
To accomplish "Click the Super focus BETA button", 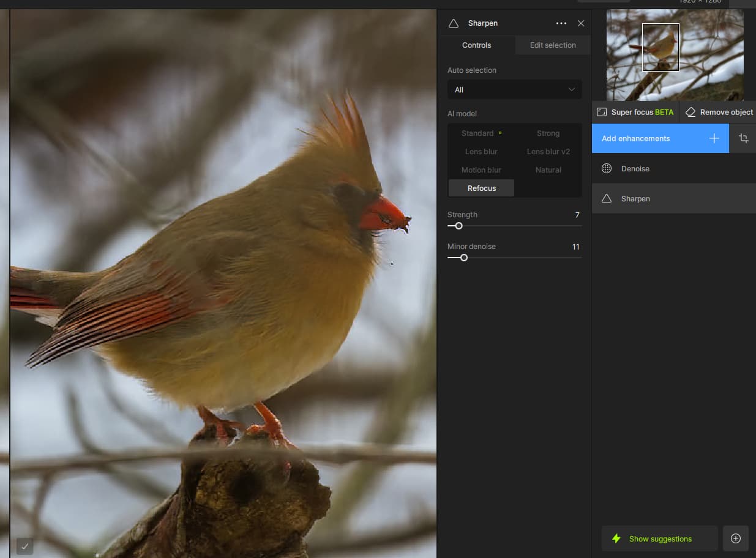I will coord(635,112).
